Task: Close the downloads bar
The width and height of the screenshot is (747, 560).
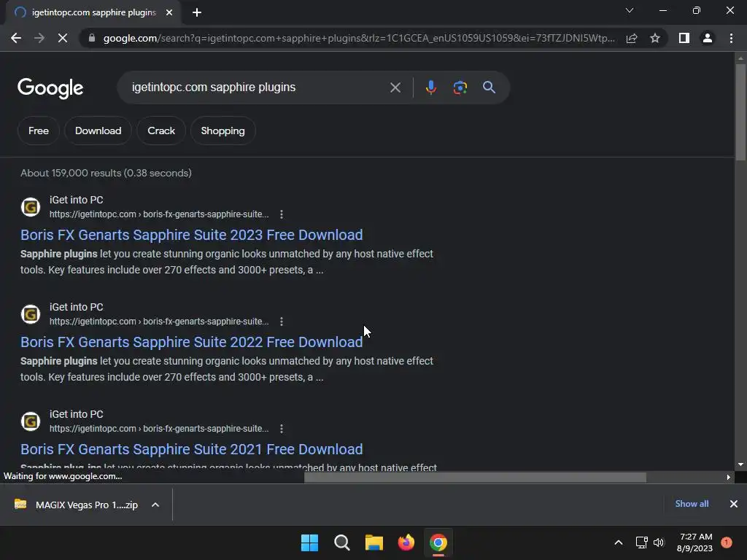Action: [x=734, y=504]
